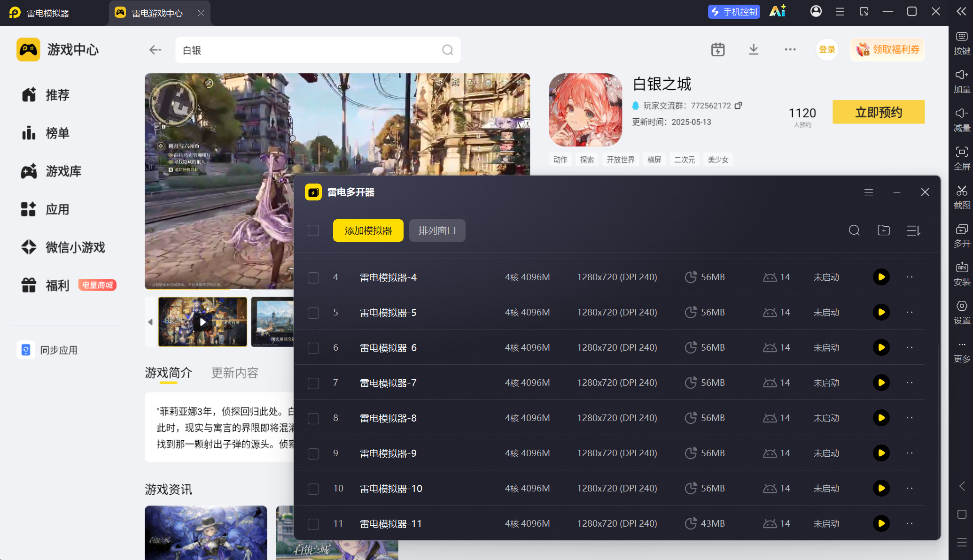Open more options for 雷电模拟器-5
The height and width of the screenshot is (560, 973).
(910, 312)
